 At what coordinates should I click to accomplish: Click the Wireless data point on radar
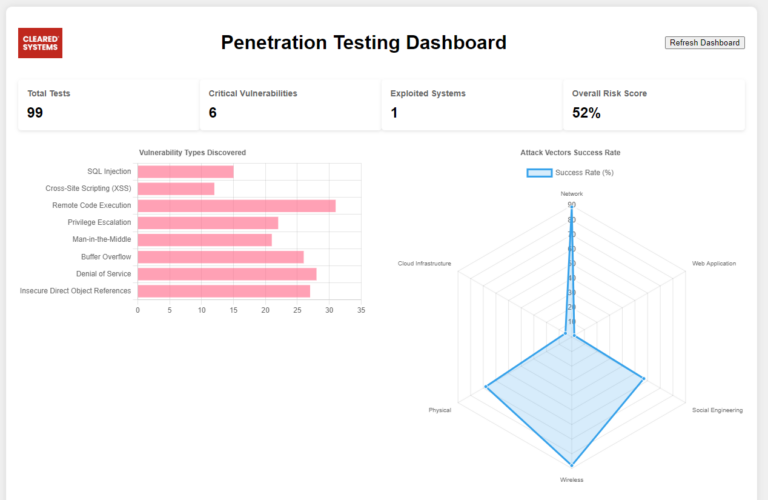click(x=573, y=465)
